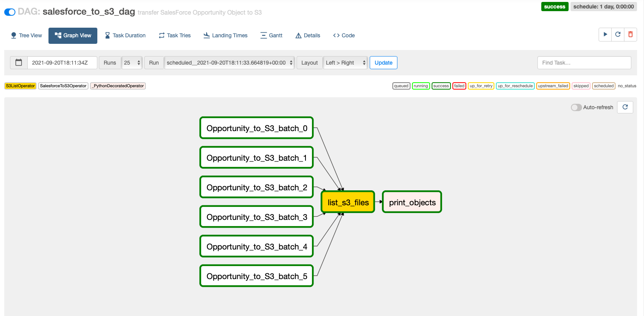Viewport: 644px width, 316px height.
Task: Open the Landing Times view
Action: (x=225, y=35)
